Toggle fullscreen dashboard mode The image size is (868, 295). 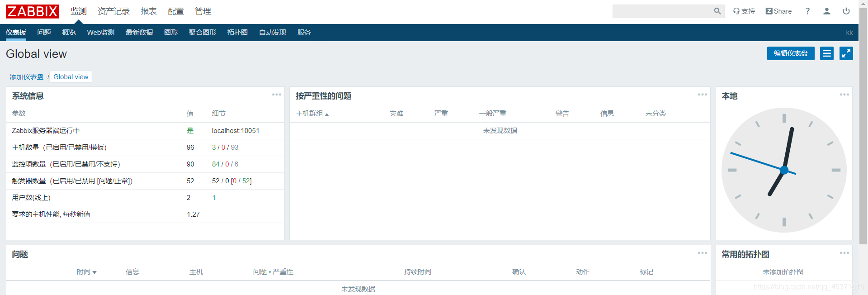[x=846, y=53]
